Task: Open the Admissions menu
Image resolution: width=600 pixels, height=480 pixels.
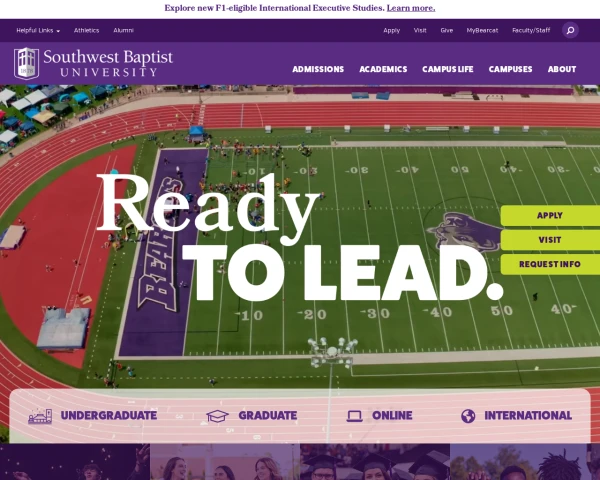Action: 318,69
